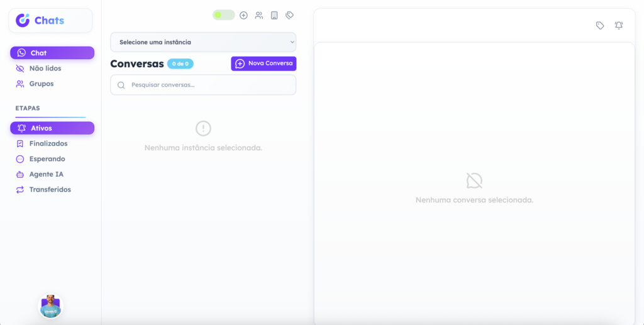
Task: Click the Conversas heading
Action: 137,63
